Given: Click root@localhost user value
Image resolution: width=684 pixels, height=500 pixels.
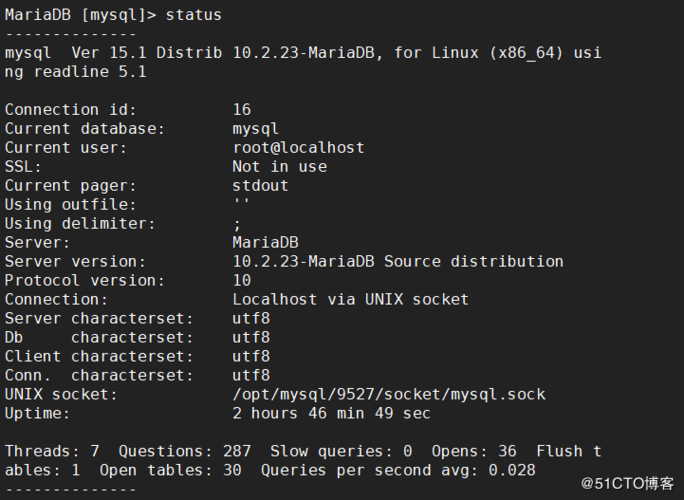Looking at the screenshot, I should click(298, 147).
